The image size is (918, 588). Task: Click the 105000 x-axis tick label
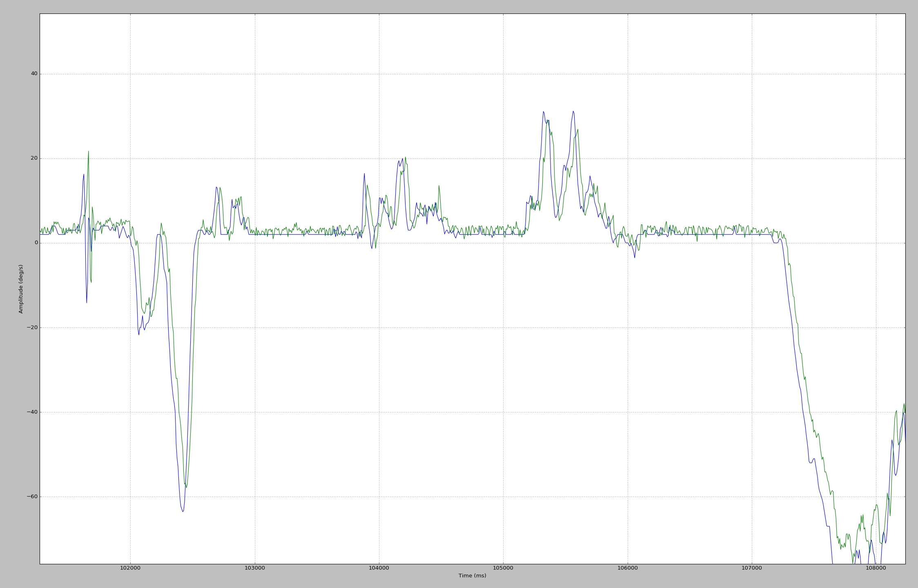[503, 568]
